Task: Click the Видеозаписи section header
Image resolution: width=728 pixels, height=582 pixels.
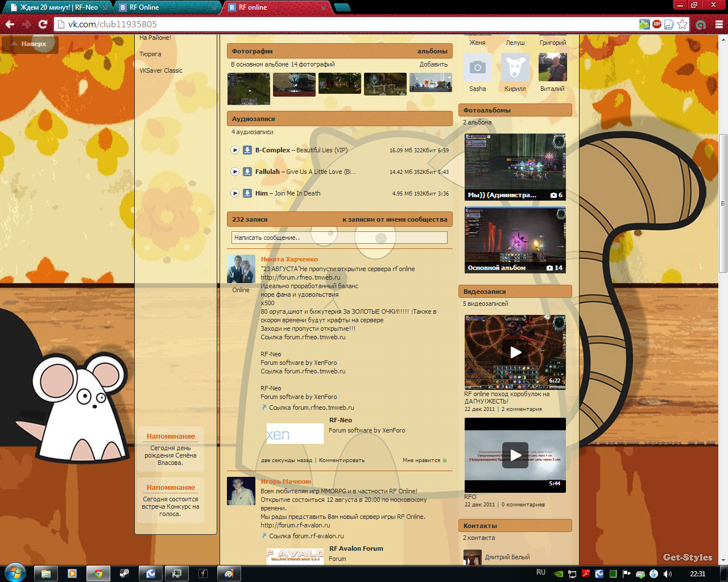Action: pos(515,292)
